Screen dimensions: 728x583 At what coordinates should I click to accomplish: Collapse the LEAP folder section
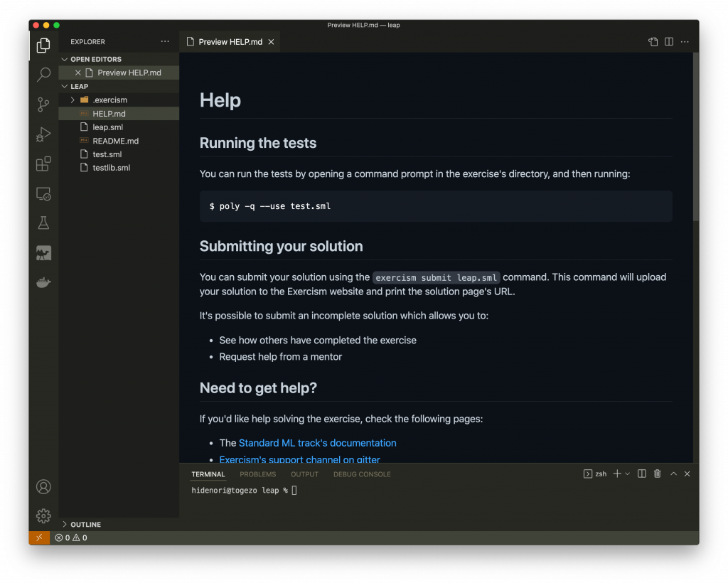pos(119,86)
